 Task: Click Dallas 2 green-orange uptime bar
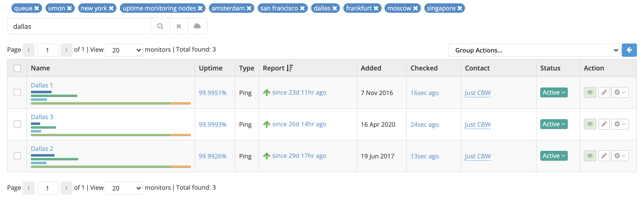[111, 166]
